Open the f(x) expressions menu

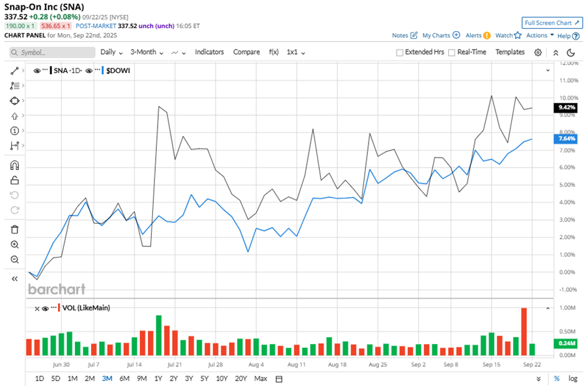(273, 52)
